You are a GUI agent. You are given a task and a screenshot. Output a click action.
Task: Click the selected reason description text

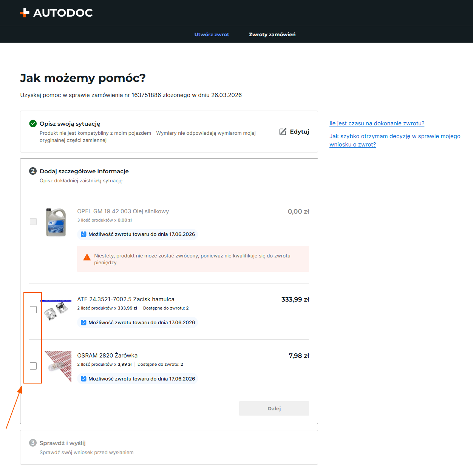click(148, 136)
